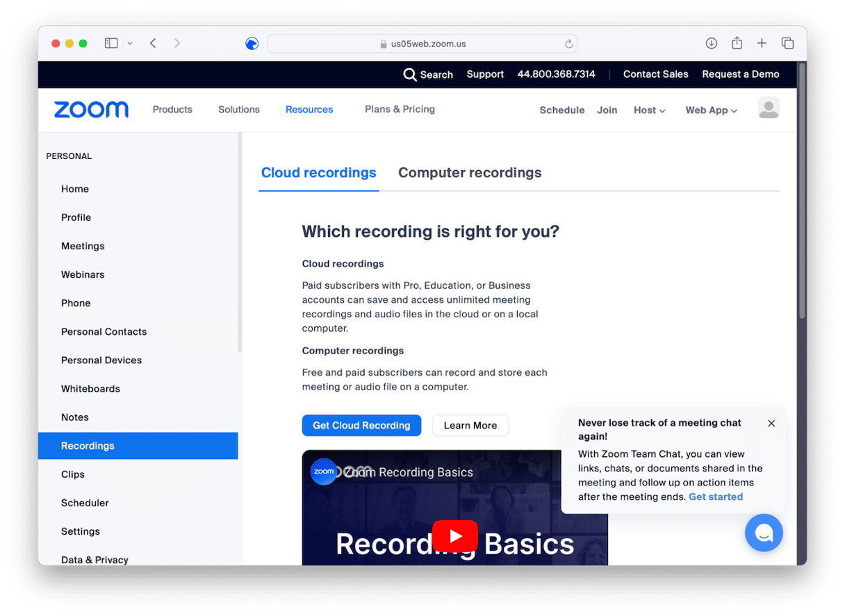845x616 pixels.
Task: Close the Team Chat notification popup
Action: [771, 423]
